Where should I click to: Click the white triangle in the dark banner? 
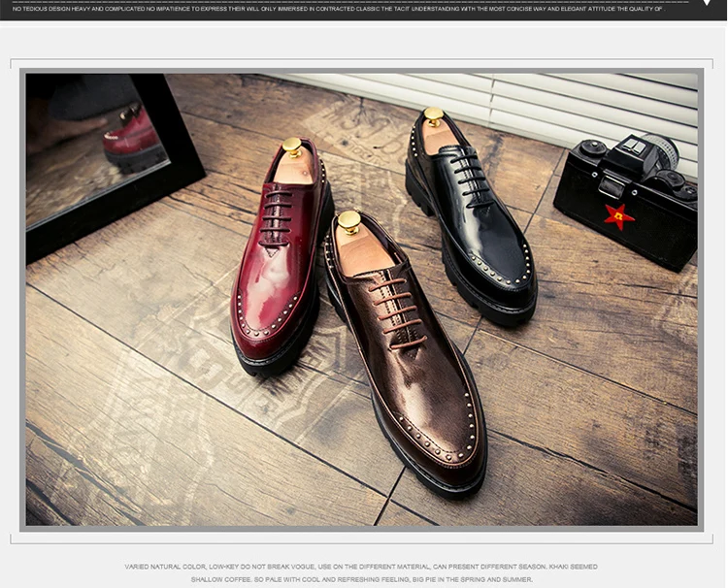tap(707, 2)
